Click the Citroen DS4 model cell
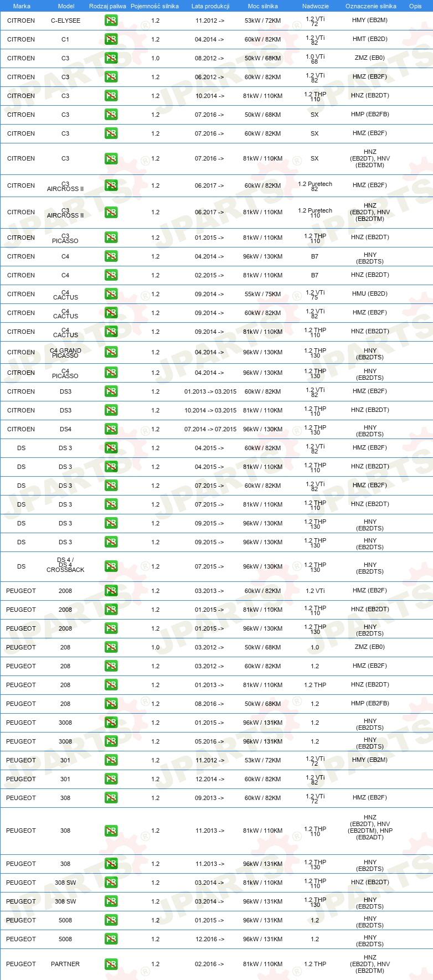433x980 pixels. [65, 429]
